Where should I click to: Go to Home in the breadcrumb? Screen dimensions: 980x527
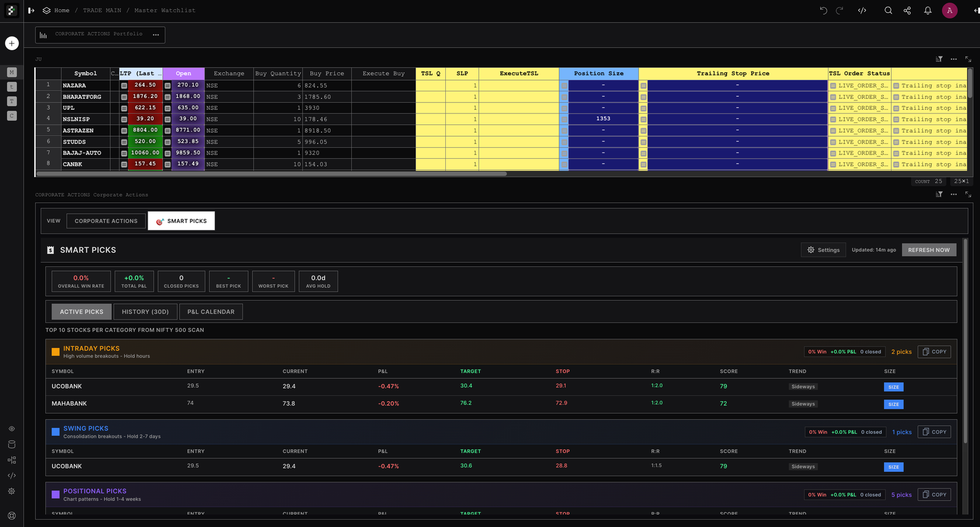(61, 10)
